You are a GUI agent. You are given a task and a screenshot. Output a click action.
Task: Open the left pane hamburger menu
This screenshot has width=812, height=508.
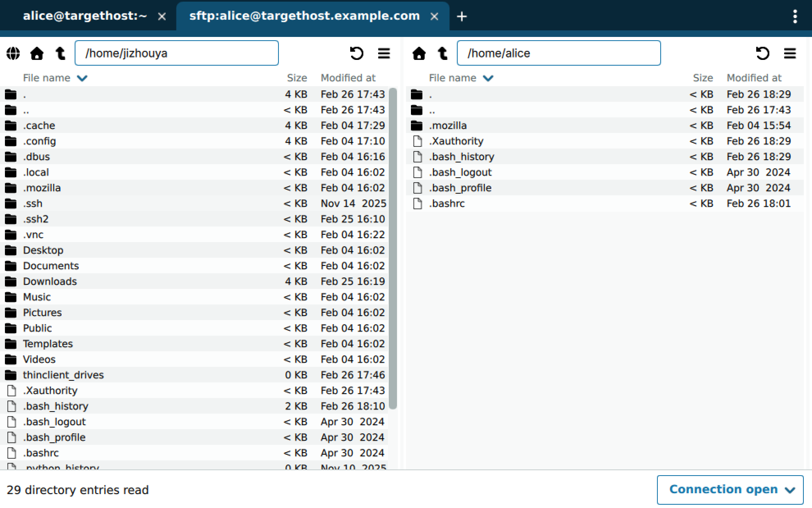(384, 53)
